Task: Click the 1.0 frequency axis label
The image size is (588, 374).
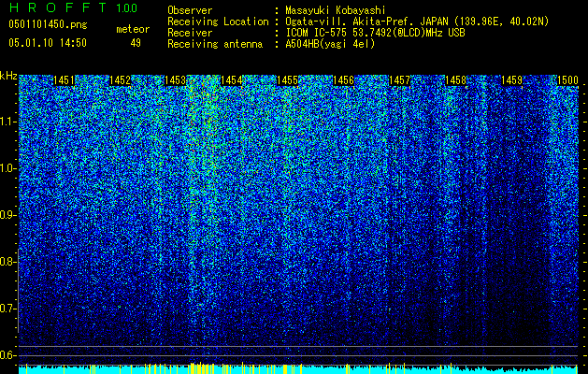Action: 7,168
